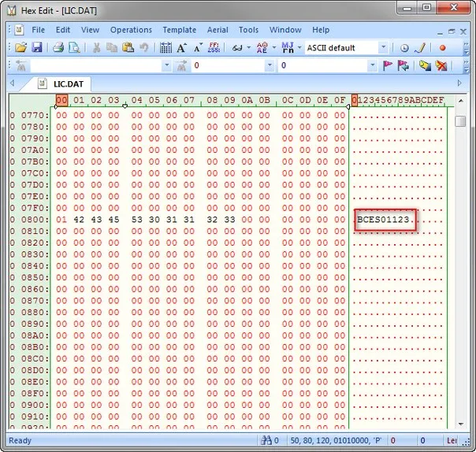Expand first toolbar overflow options
This screenshot has width=476, height=452.
(x=466, y=48)
